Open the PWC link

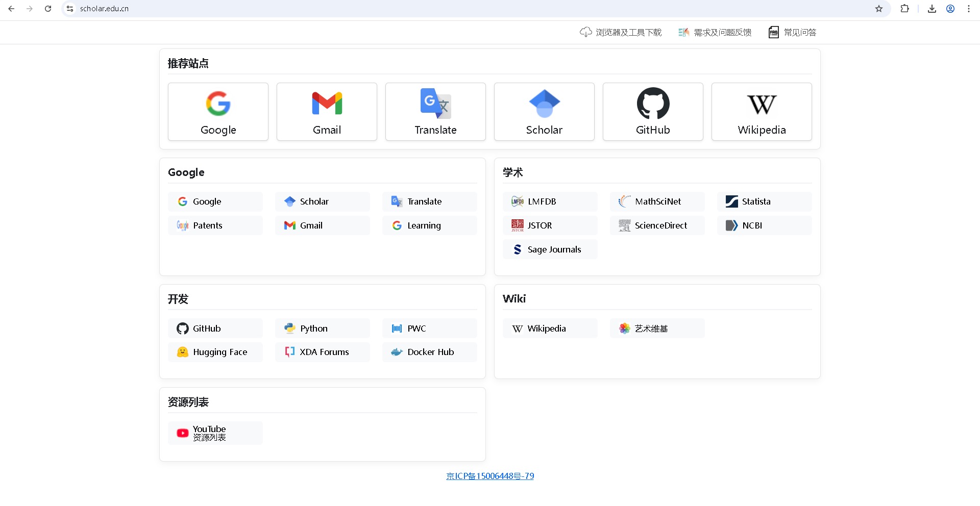coord(430,328)
